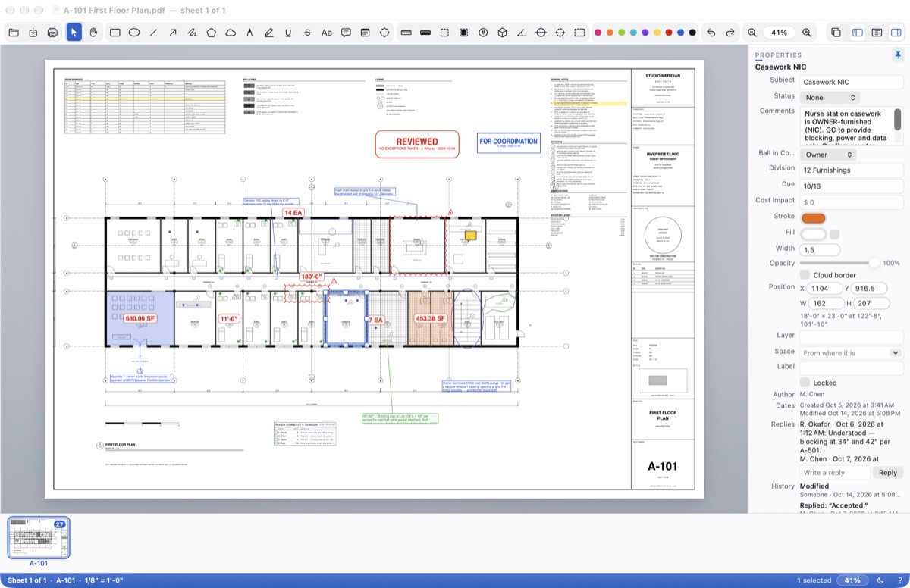
Task: Toggle the left sidebar panel
Action: click(x=858, y=33)
